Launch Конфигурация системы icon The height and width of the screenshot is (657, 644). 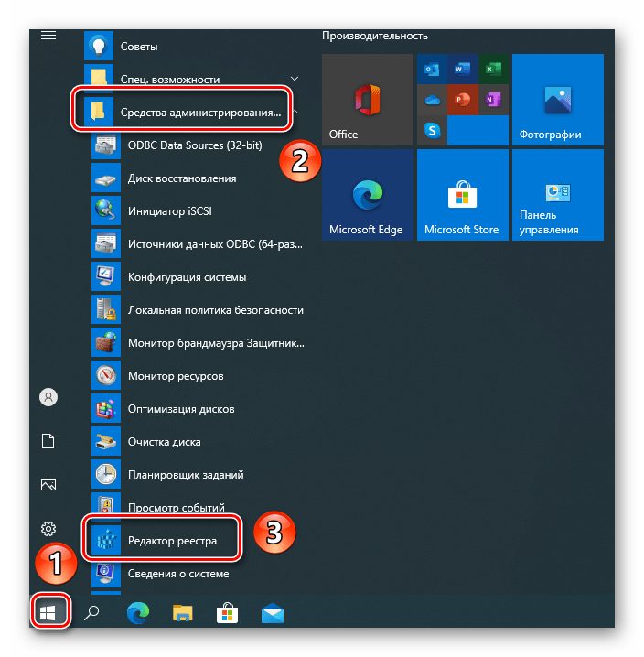106,277
